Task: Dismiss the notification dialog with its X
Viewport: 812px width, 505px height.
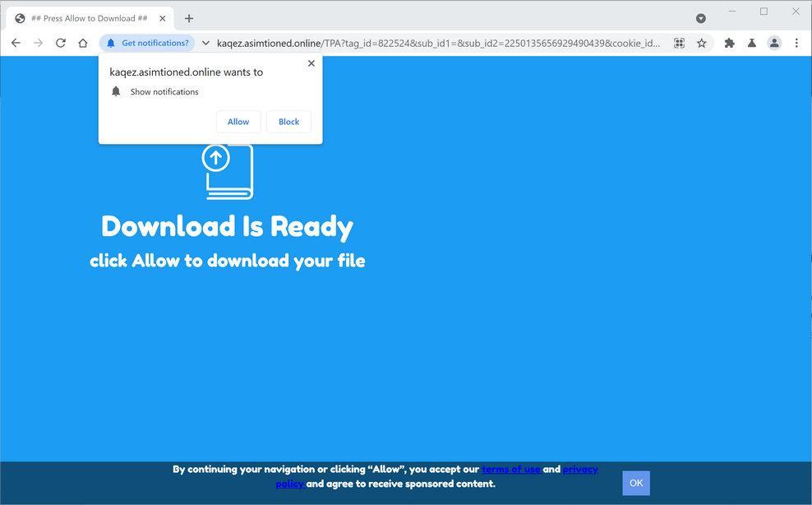Action: [311, 63]
